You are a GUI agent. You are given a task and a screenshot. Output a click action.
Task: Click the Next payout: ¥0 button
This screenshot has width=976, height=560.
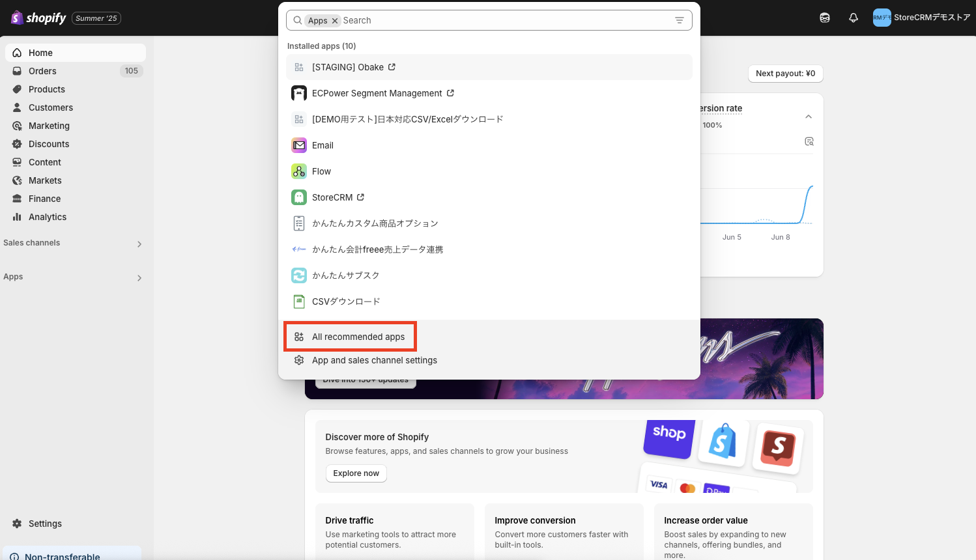coord(786,74)
